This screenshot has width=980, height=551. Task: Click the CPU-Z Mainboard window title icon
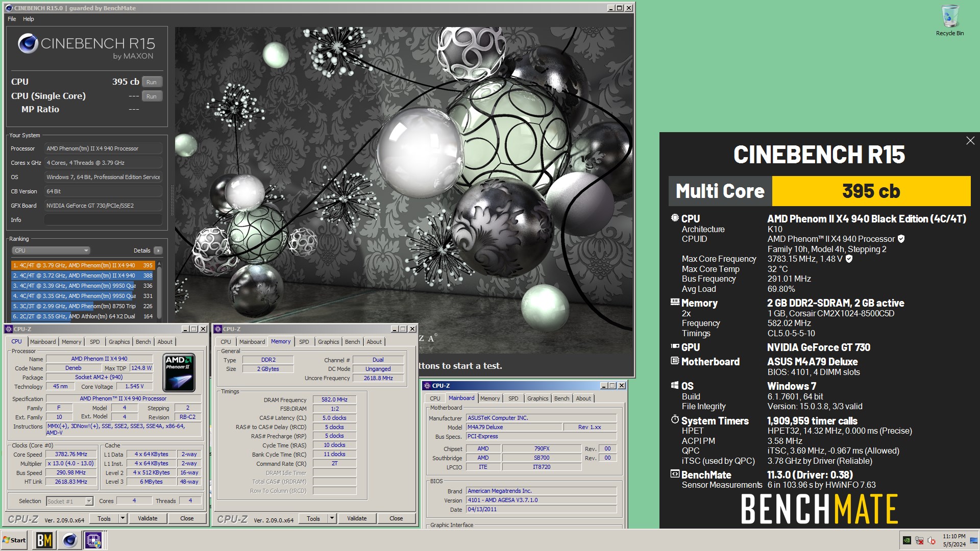pos(427,386)
